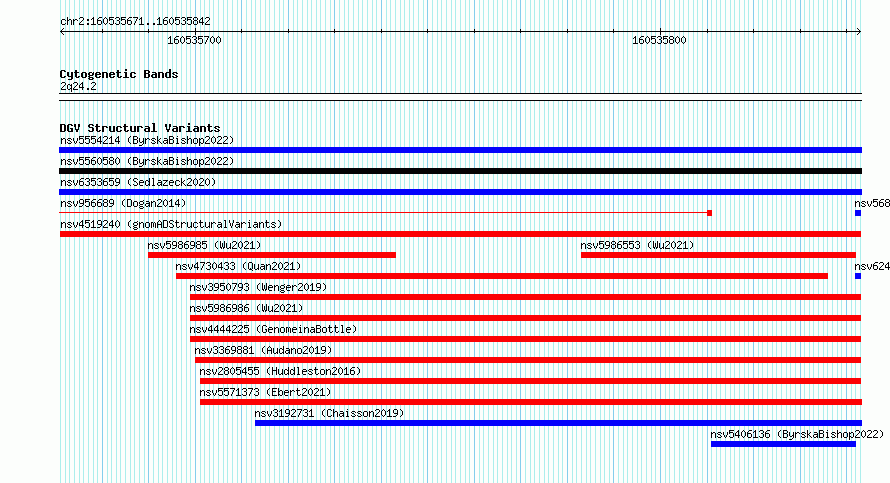Click the thin red line of nsv956689

pos(383,213)
